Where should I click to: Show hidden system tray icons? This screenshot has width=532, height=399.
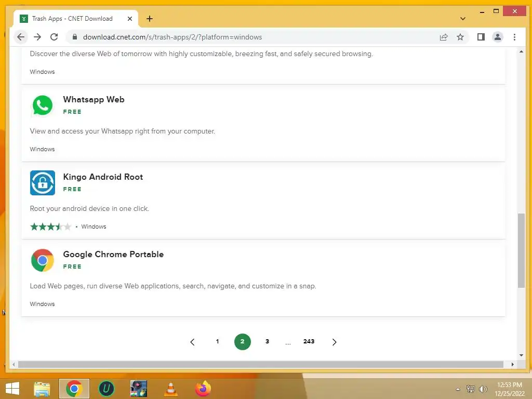tap(458, 389)
